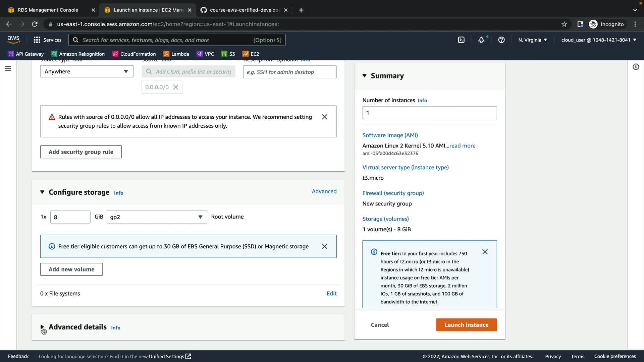Image resolution: width=644 pixels, height=362 pixels.
Task: Open the Services grid menu
Action: [47, 40]
